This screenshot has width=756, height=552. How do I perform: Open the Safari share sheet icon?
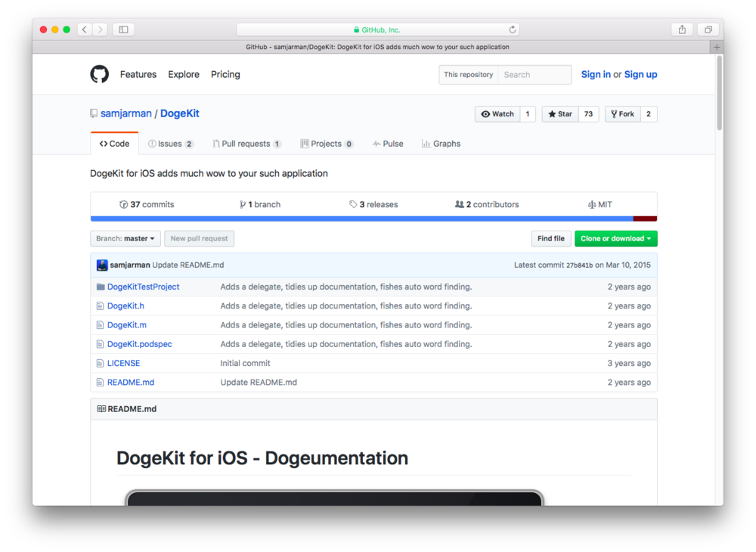[x=682, y=29]
